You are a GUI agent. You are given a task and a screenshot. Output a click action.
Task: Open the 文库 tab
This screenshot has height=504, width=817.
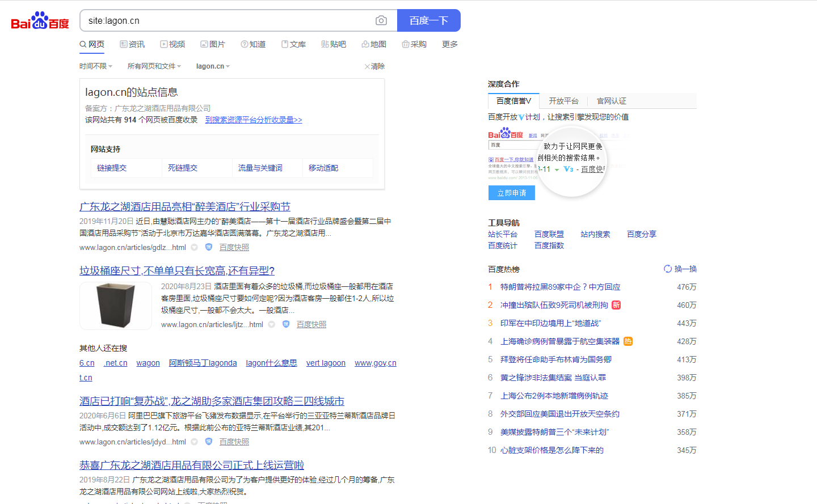coord(293,44)
